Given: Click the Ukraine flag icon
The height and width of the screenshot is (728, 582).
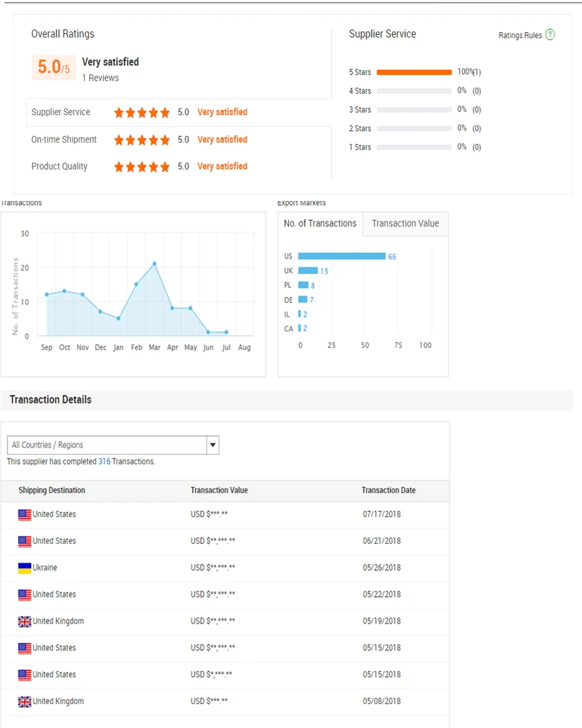Looking at the screenshot, I should 25,568.
